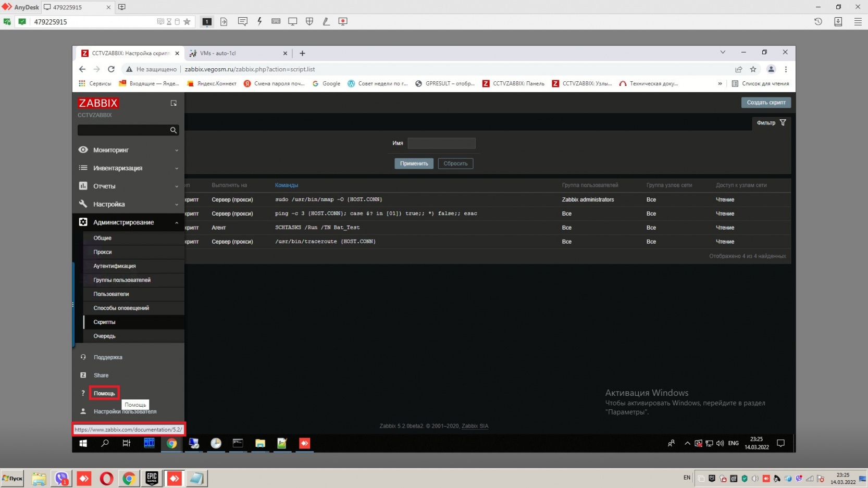This screenshot has height=488, width=868.
Task: Bookmark this page with the star icon
Action: [753, 69]
